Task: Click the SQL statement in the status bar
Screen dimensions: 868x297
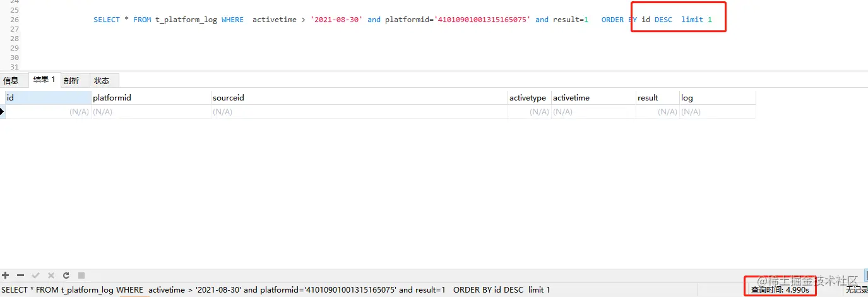Action: [276, 290]
